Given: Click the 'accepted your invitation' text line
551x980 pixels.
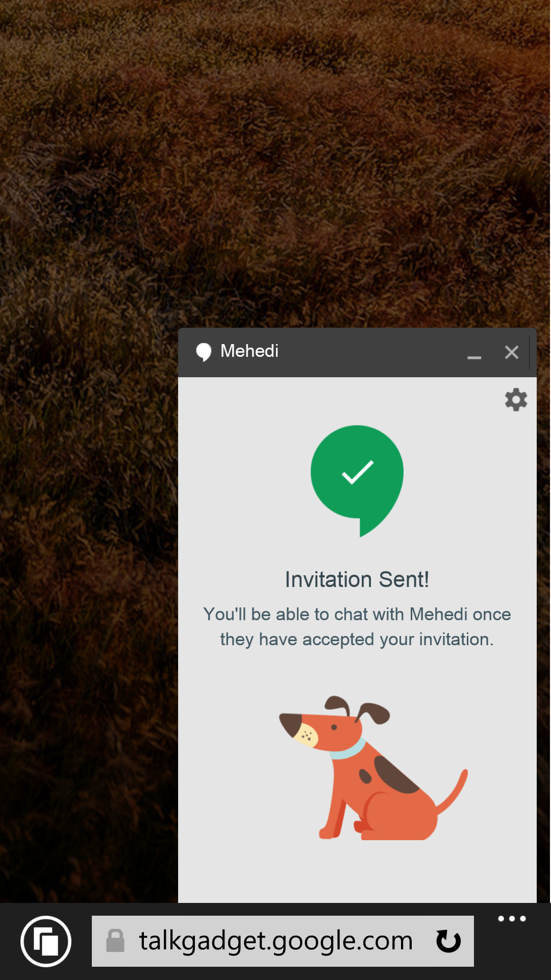Looking at the screenshot, I should [357, 639].
